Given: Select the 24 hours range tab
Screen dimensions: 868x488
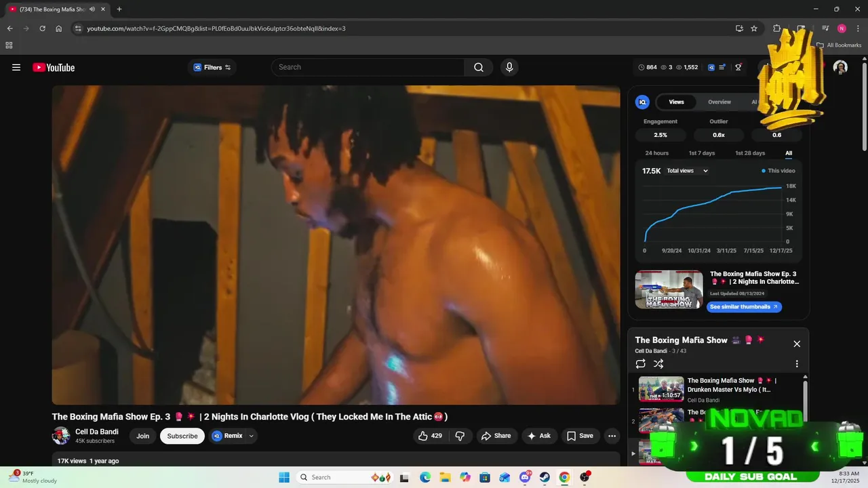Looking at the screenshot, I should point(656,153).
